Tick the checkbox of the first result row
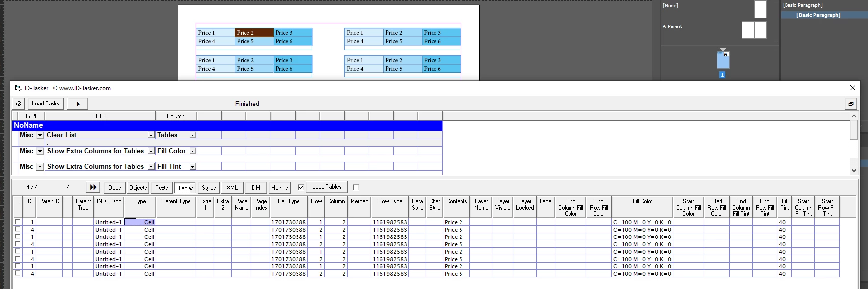This screenshot has width=868, height=289. (18, 222)
